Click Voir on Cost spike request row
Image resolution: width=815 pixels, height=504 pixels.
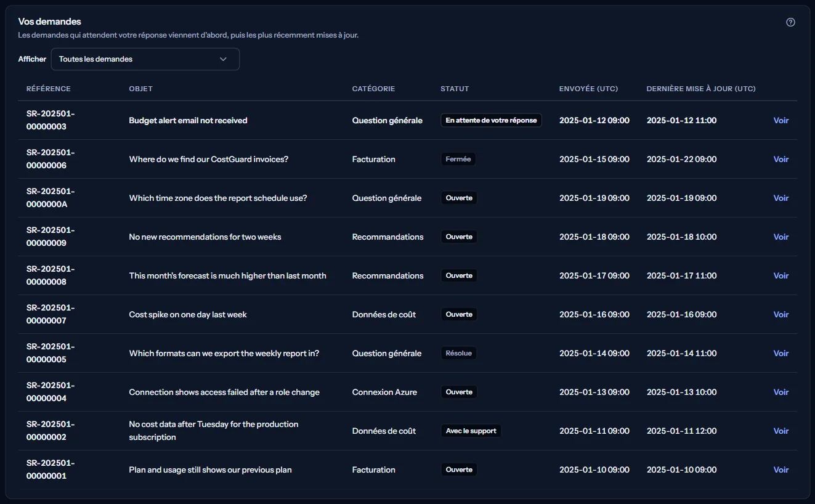click(x=781, y=315)
